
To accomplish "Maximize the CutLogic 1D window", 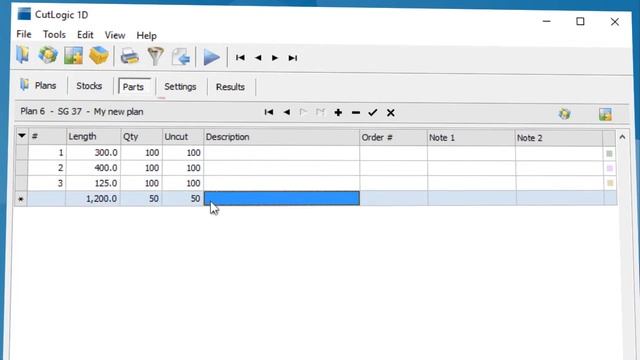I will click(580, 21).
